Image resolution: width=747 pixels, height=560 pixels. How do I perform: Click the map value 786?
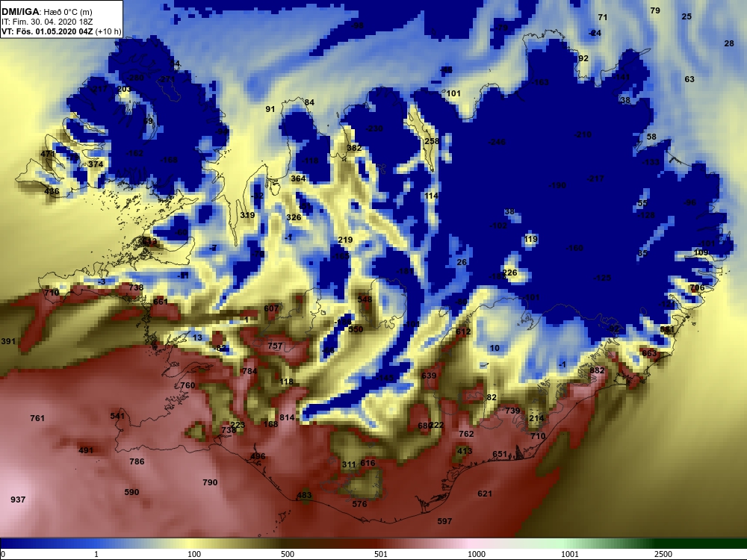(137, 461)
